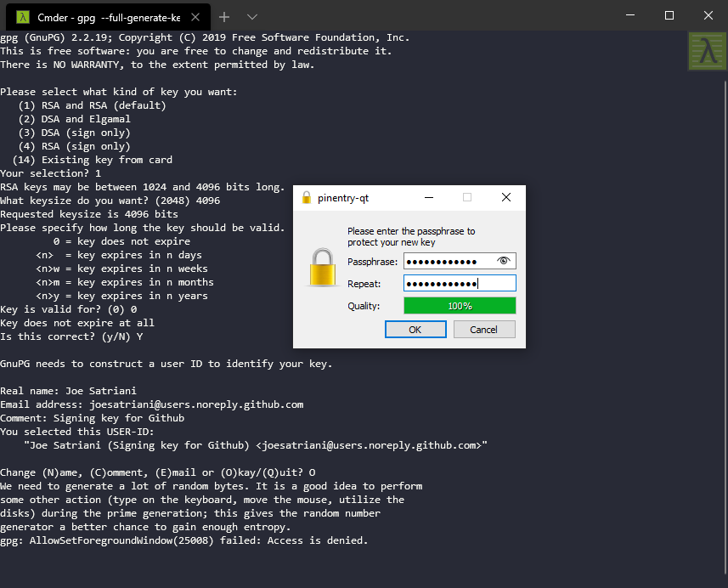
Task: Click 'Is this correct? (y/N) Y' line
Action: point(71,336)
